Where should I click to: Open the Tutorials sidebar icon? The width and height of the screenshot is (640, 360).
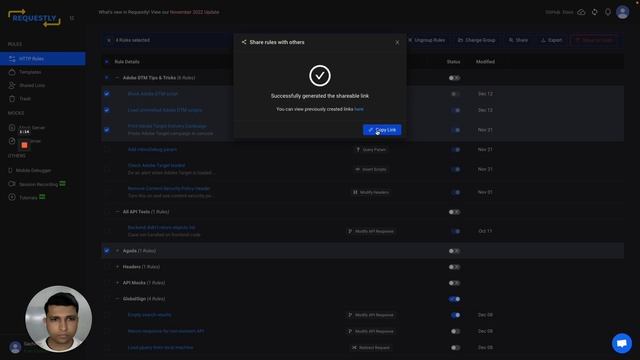tap(12, 197)
